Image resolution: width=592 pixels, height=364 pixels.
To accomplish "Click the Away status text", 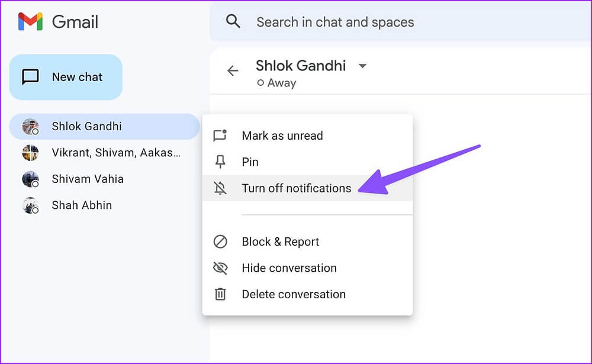I will [x=282, y=83].
